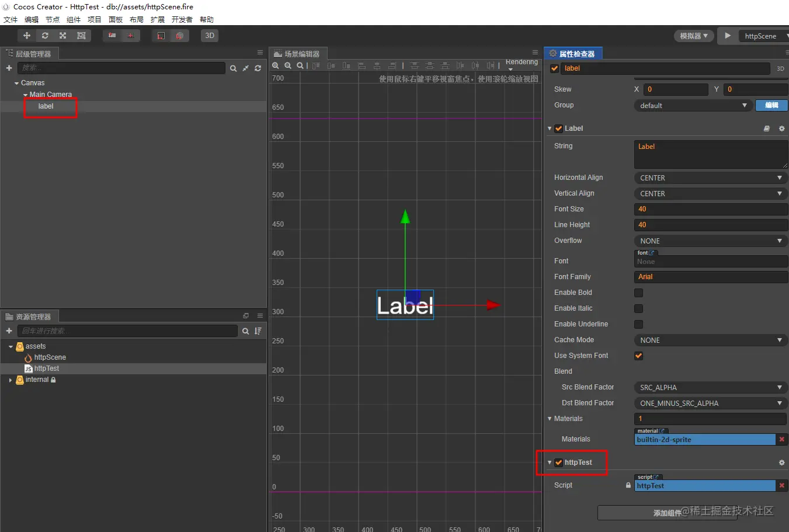Open httpTest component settings gear

point(782,463)
